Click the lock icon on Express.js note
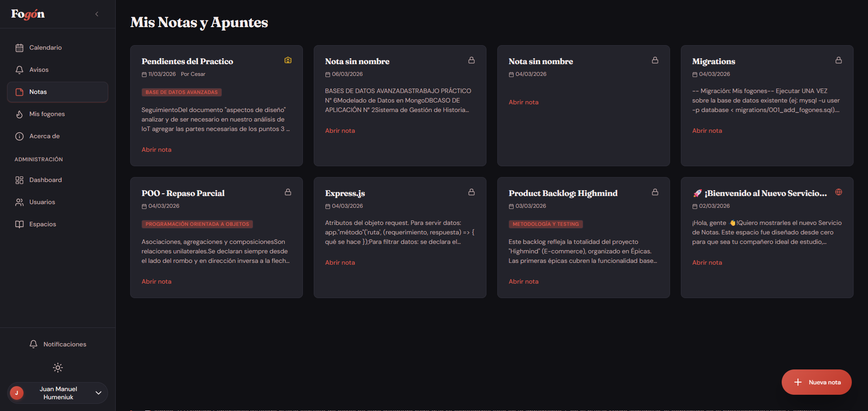Image resolution: width=868 pixels, height=411 pixels. click(x=472, y=192)
